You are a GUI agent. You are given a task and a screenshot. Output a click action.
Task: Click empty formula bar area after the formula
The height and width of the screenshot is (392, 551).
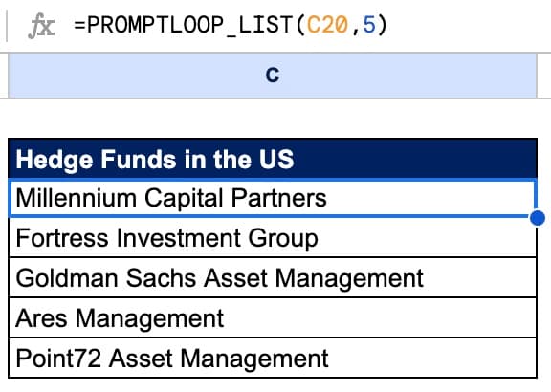pos(468,25)
